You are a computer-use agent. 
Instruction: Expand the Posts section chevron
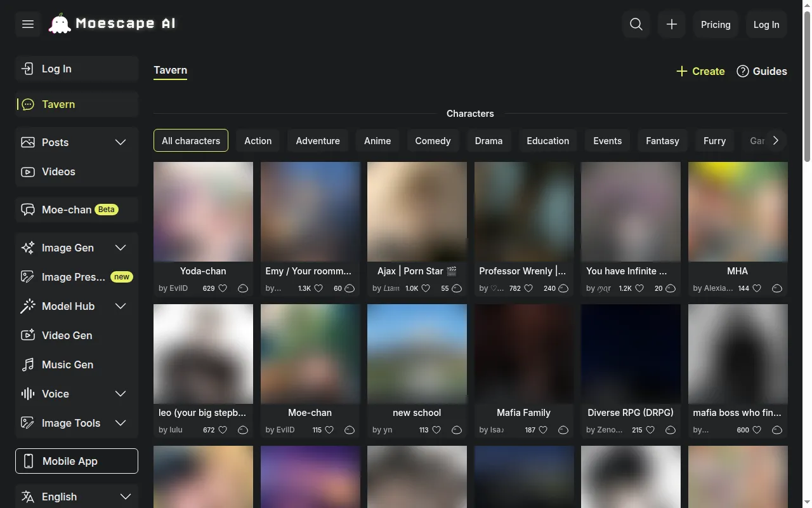click(x=121, y=142)
